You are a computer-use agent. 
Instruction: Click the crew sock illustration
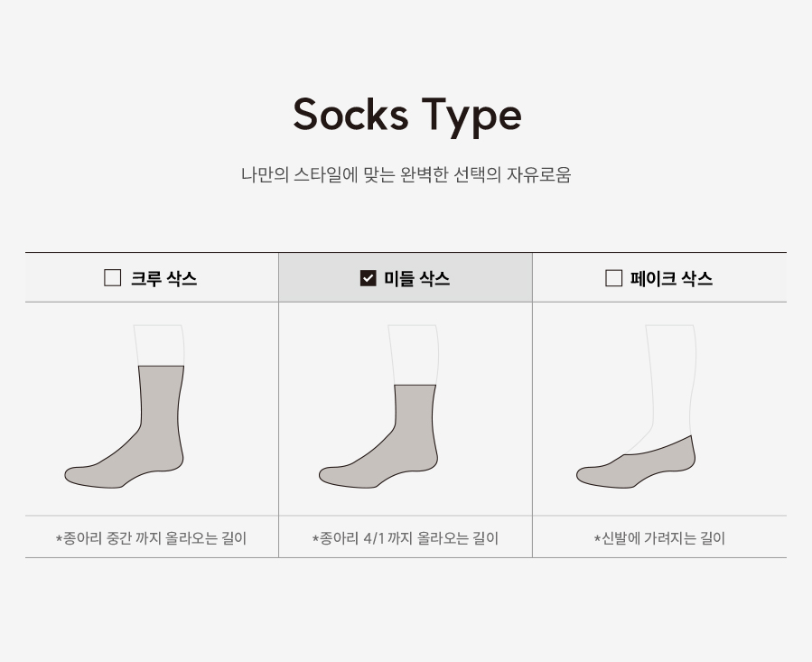tap(125, 427)
